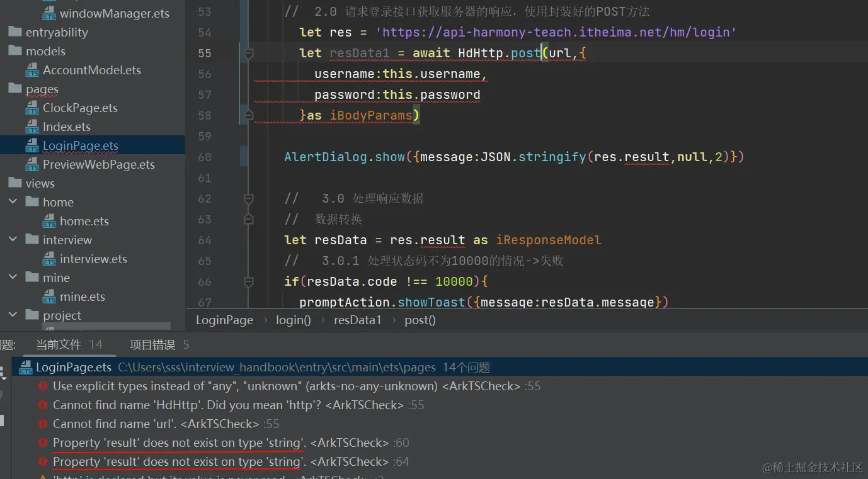Select the models folder
The image size is (868, 479).
click(45, 51)
